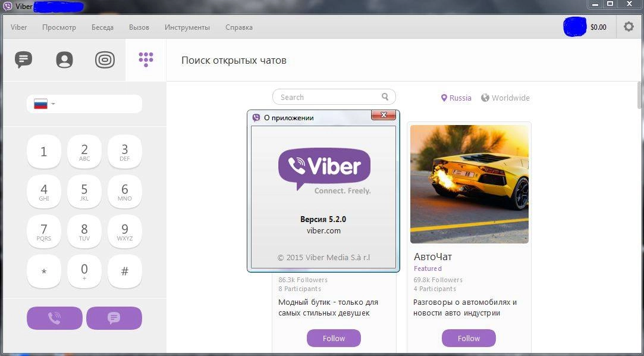
Task: Click the Featured label under АвтоЧат
Action: [x=428, y=268]
